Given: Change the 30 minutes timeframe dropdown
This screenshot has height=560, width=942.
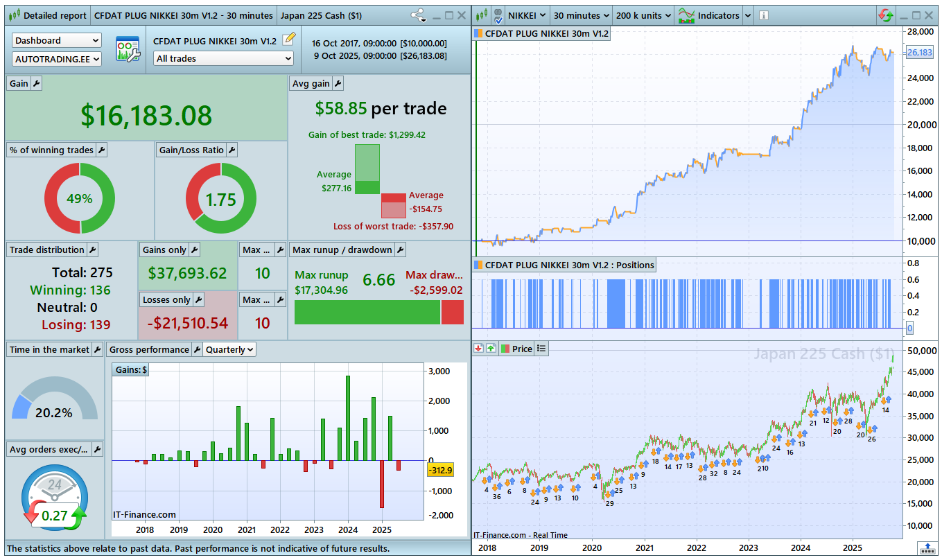Looking at the screenshot, I should (581, 15).
